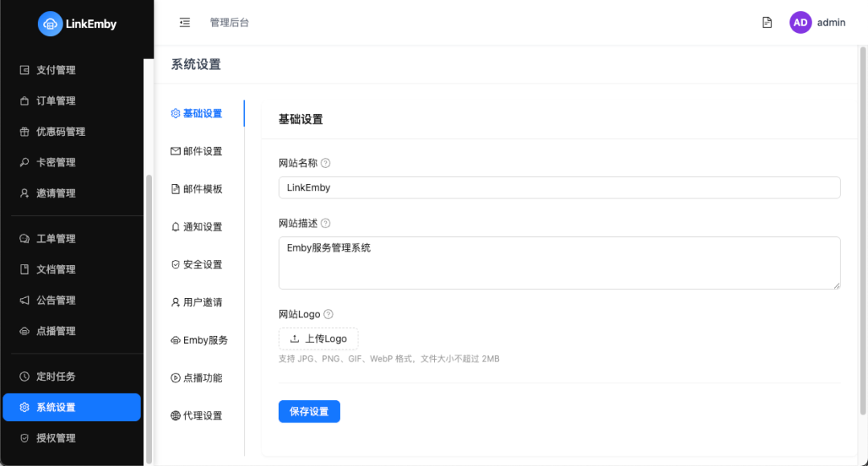
Task: Select the envelope icon for 邮件设置
Action: (x=174, y=150)
